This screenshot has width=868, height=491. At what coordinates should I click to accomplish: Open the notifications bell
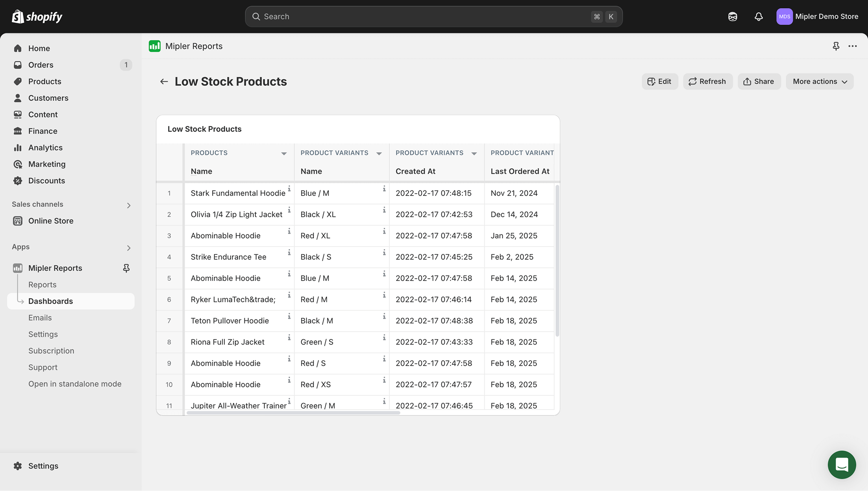[x=758, y=17]
